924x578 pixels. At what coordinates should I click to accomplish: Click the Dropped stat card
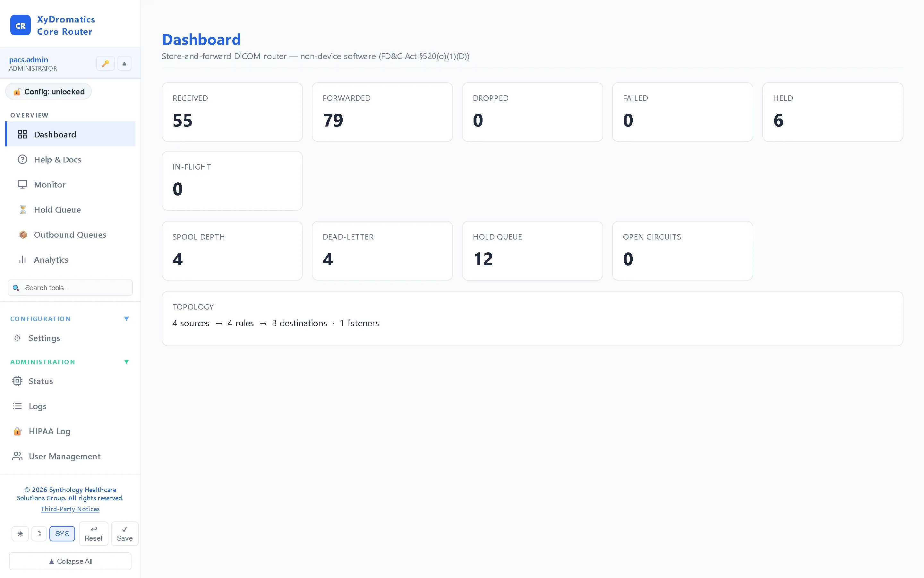pos(532,112)
